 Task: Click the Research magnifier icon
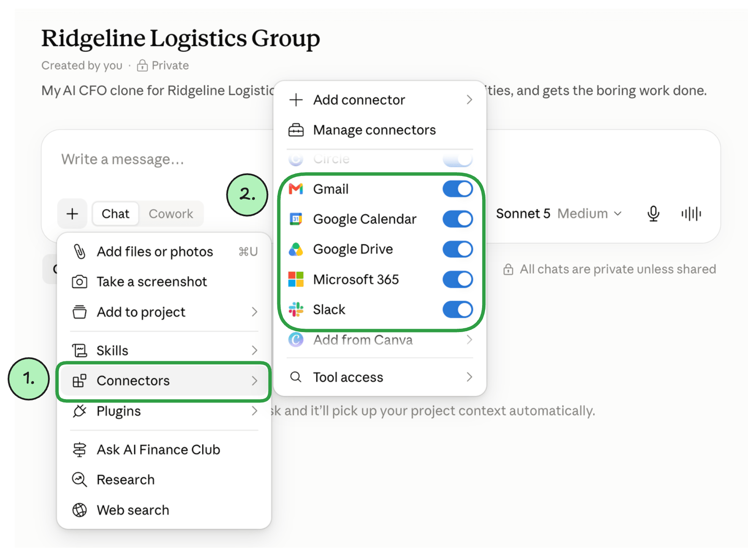(x=79, y=480)
